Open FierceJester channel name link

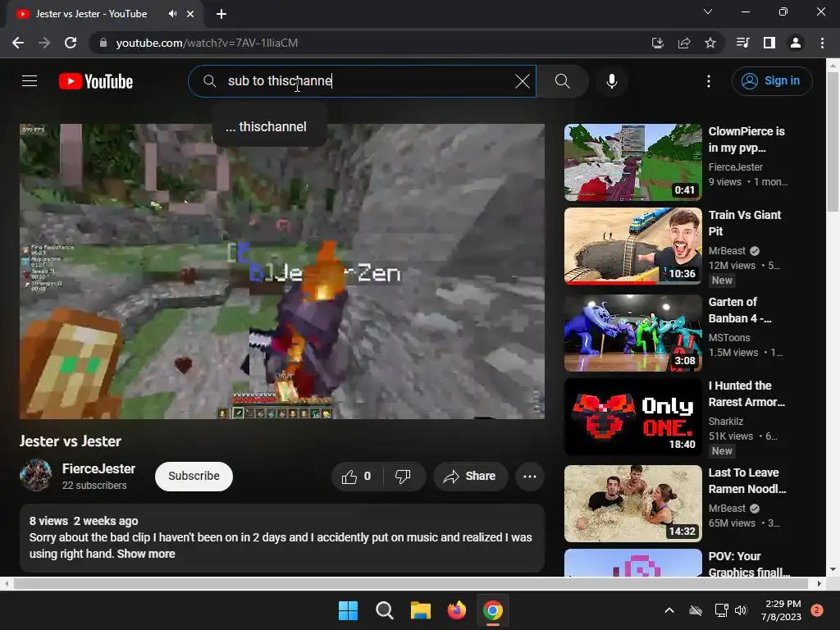point(98,468)
